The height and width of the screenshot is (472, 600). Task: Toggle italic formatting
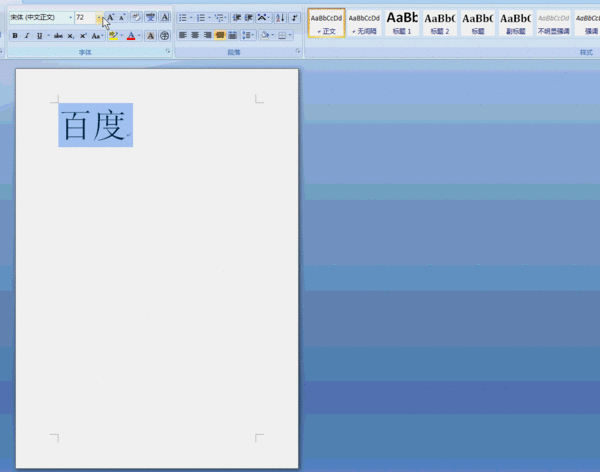coord(27,36)
